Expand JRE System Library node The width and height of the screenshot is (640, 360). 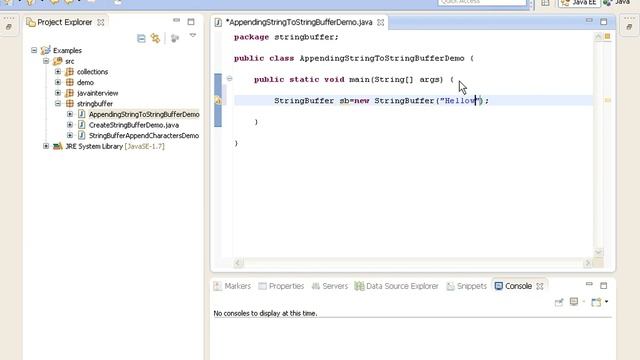(x=46, y=146)
